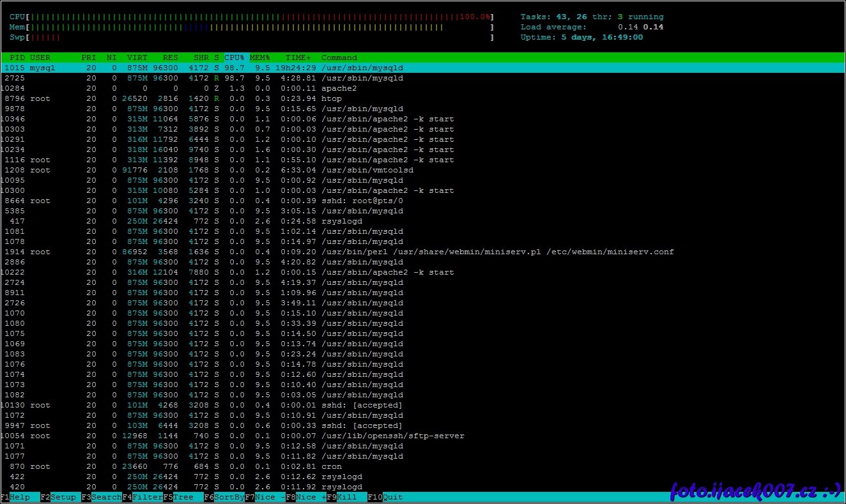Sort by the CPU% column header

coord(235,57)
